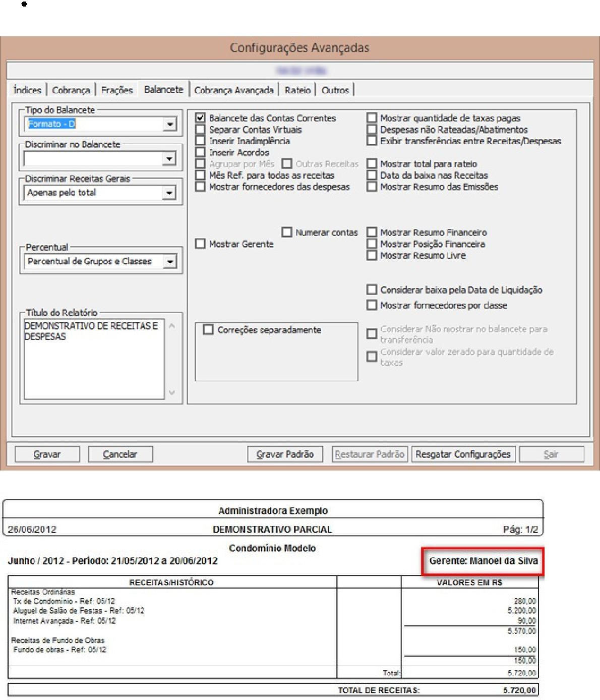This screenshot has height=700, width=600.
Task: Click the 'Fundo de obras - Ref: 05/12' row
Action: point(60,650)
